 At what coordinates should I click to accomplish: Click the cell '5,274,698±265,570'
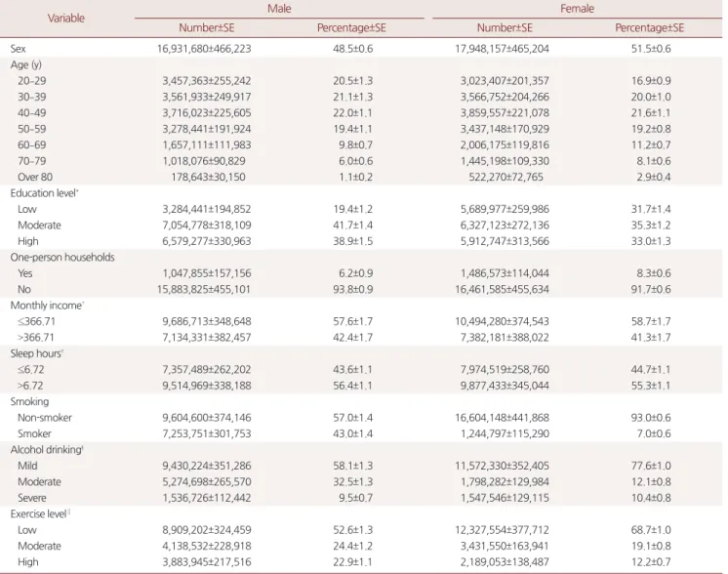point(207,481)
